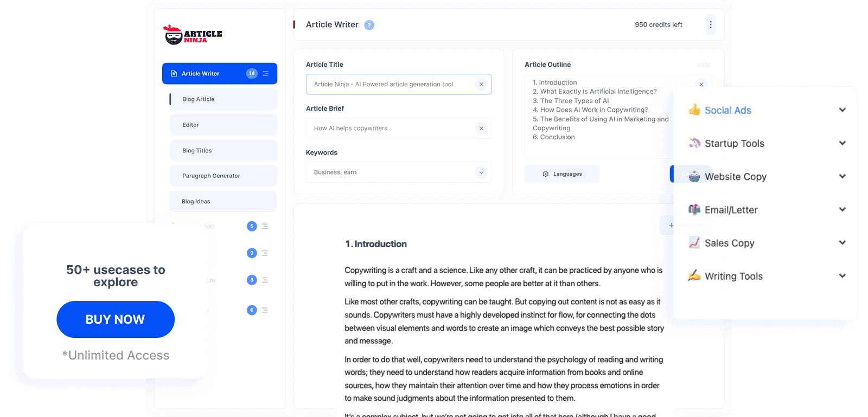
Task: Click the Sales Copy chart icon
Action: [694, 242]
